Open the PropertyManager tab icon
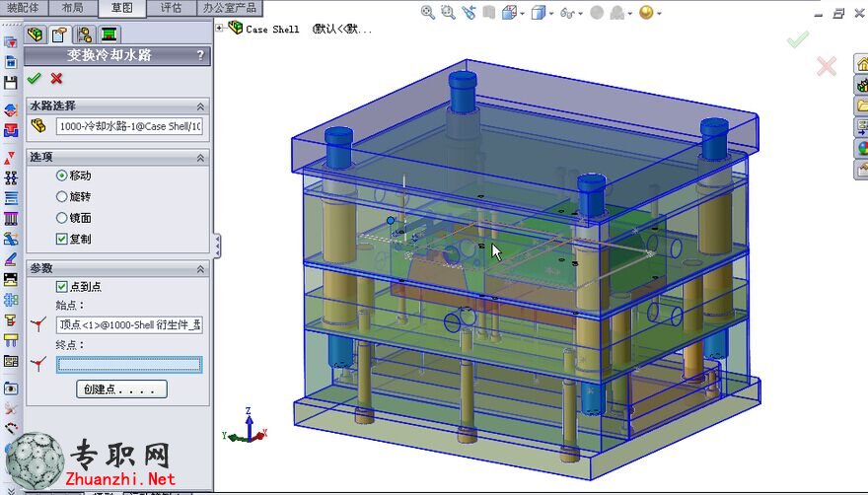 click(59, 35)
